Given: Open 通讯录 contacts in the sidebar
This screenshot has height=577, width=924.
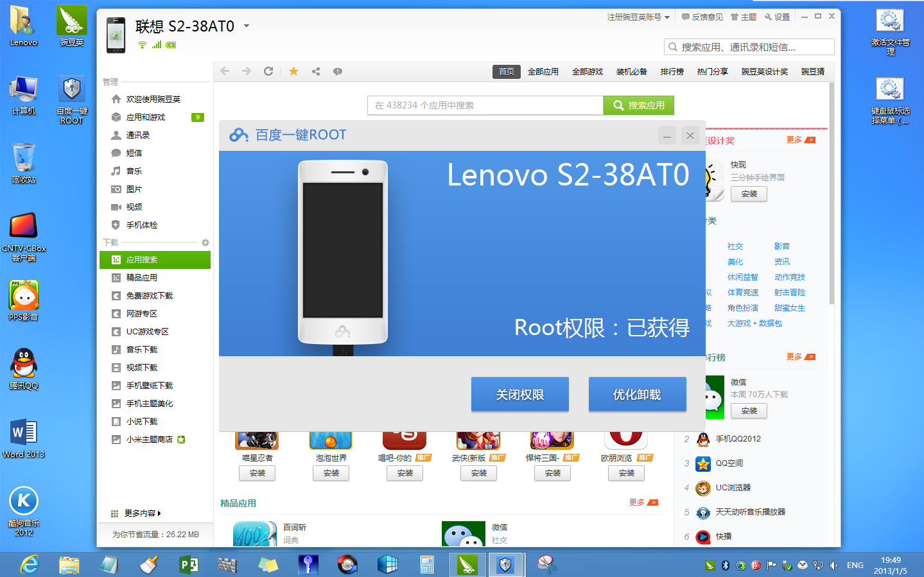Looking at the screenshot, I should click(155, 135).
